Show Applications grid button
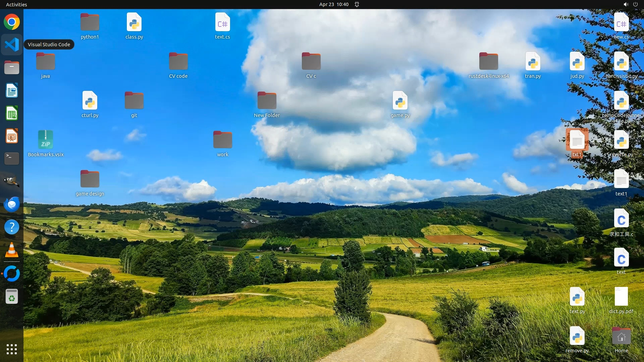Viewport: 644px width, 362px height. 12,349
